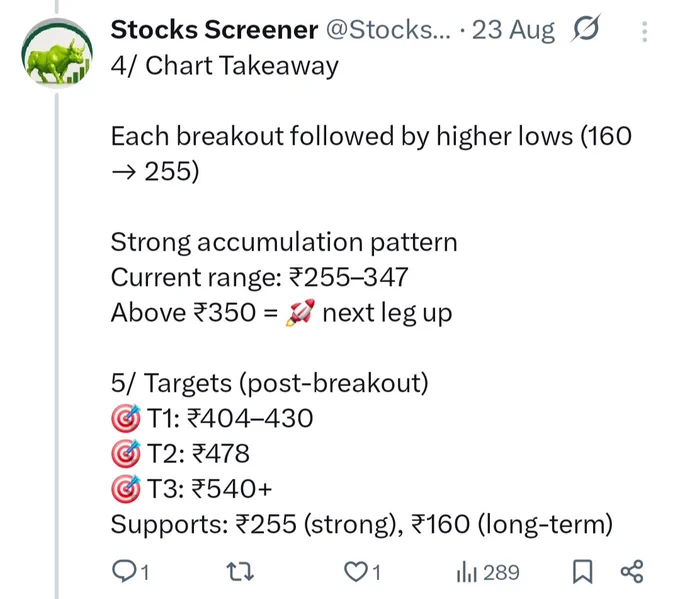Click the 289 views count
Viewport: 680px width, 599px height.
tap(501, 573)
